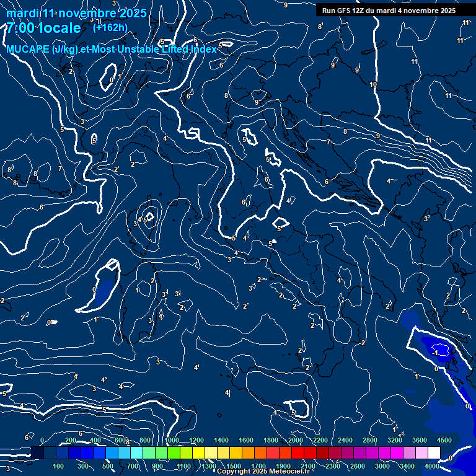The width and height of the screenshot is (476, 476).
Task: Click the "(+162h)" forecast offset label
Action: [x=110, y=27]
